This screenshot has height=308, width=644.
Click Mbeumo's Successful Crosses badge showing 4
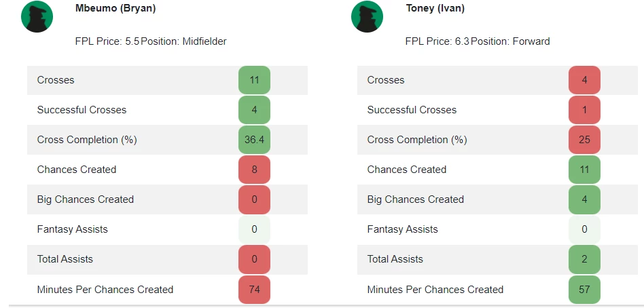tap(254, 110)
